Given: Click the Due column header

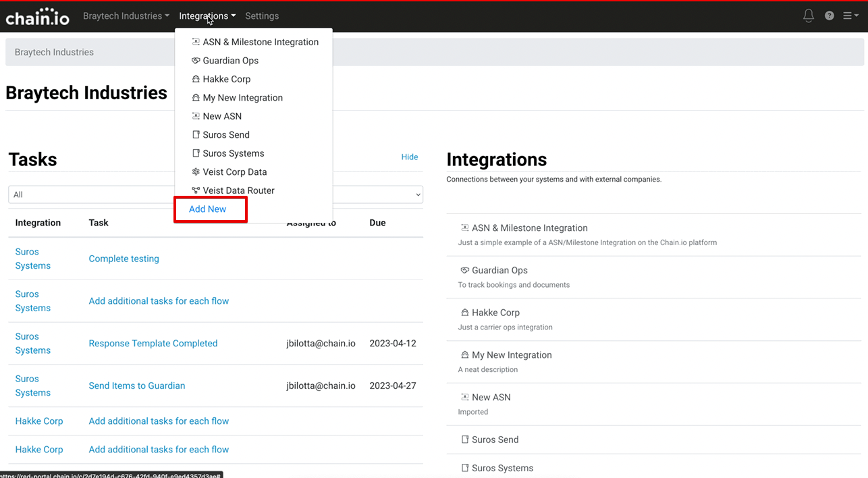Looking at the screenshot, I should pyautogui.click(x=378, y=223).
